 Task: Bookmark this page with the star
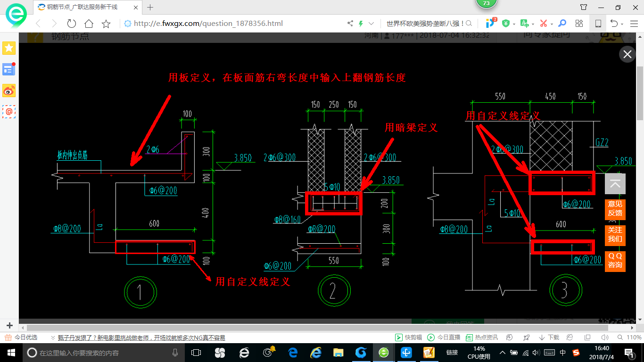(106, 24)
